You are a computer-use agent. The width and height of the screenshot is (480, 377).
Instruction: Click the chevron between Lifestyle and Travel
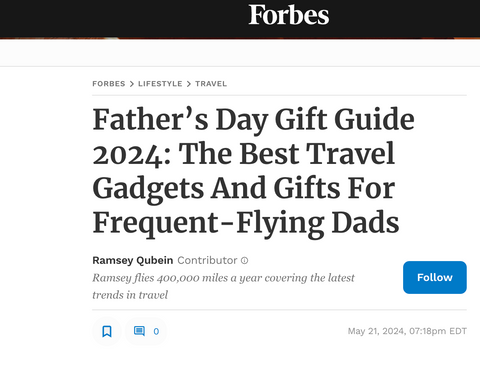189,84
